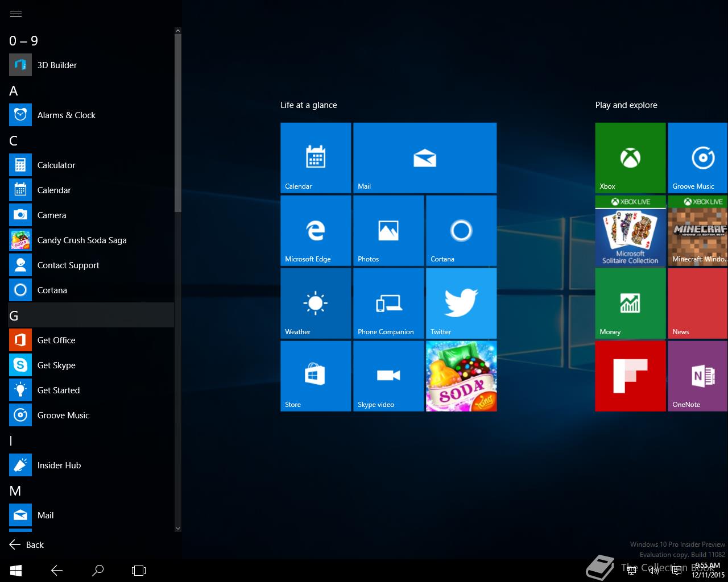Launch Microsoft Edge tile

click(316, 231)
